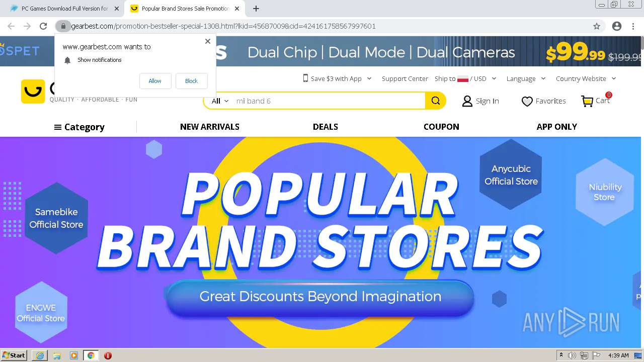
Task: Open Support Center link
Action: tap(405, 78)
